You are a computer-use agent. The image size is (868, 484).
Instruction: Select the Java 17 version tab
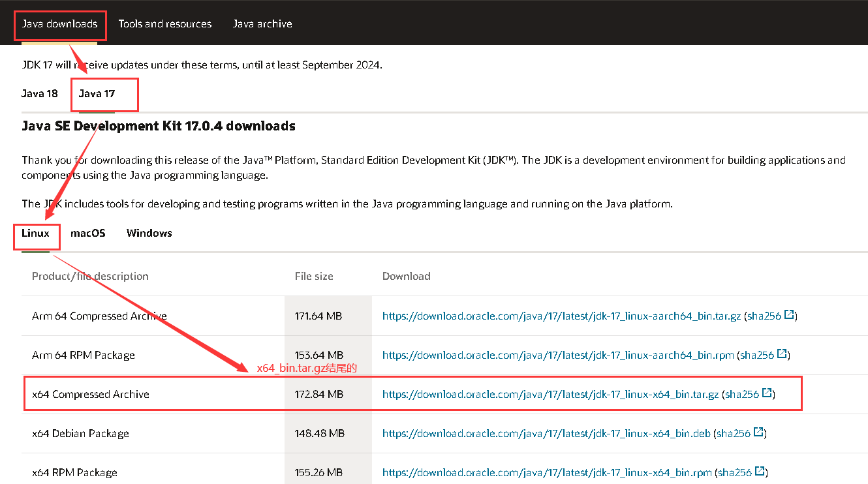click(x=97, y=93)
